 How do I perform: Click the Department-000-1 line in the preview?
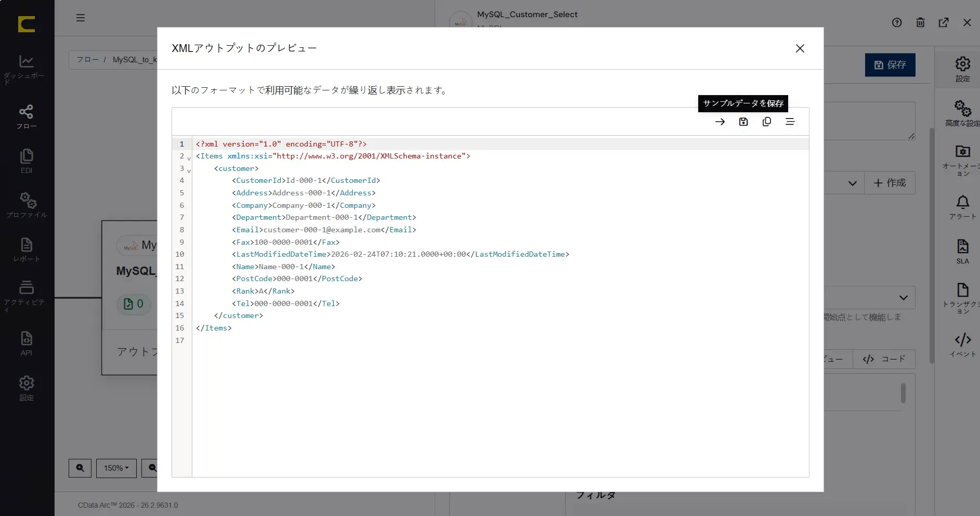[324, 217]
